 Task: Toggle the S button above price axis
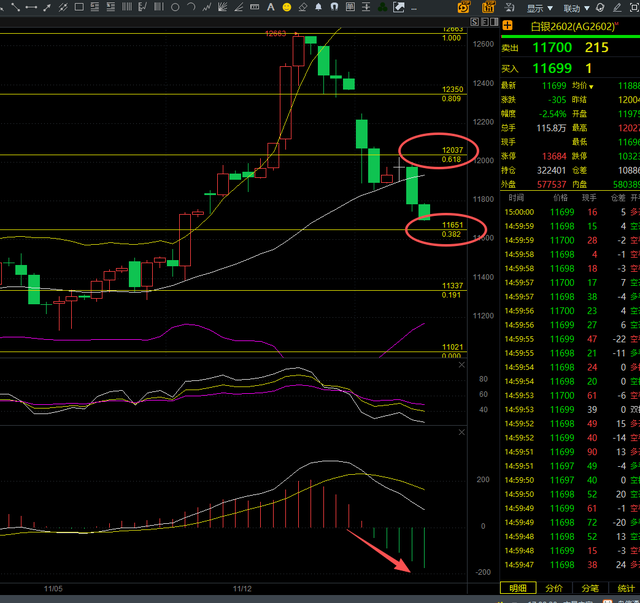point(474,22)
